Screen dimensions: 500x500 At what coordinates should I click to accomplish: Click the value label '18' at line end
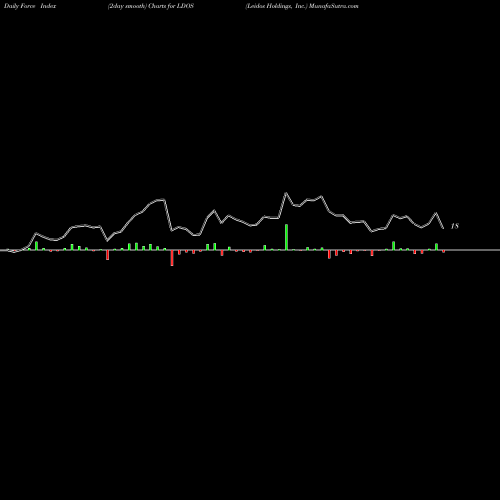[455, 226]
